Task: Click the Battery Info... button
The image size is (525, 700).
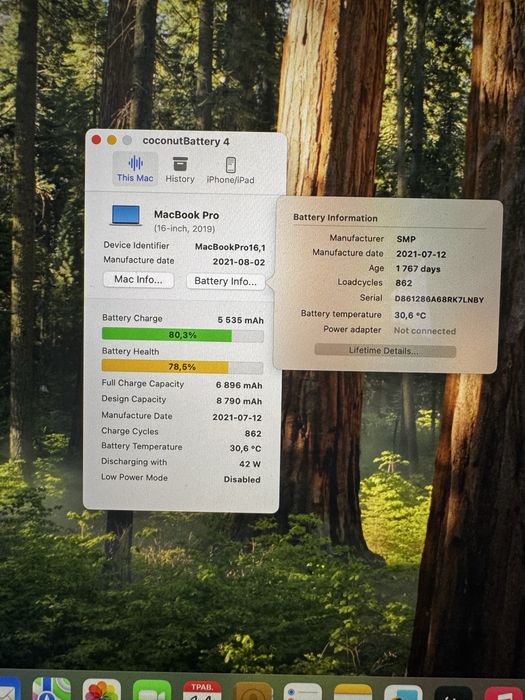Action: 225,281
